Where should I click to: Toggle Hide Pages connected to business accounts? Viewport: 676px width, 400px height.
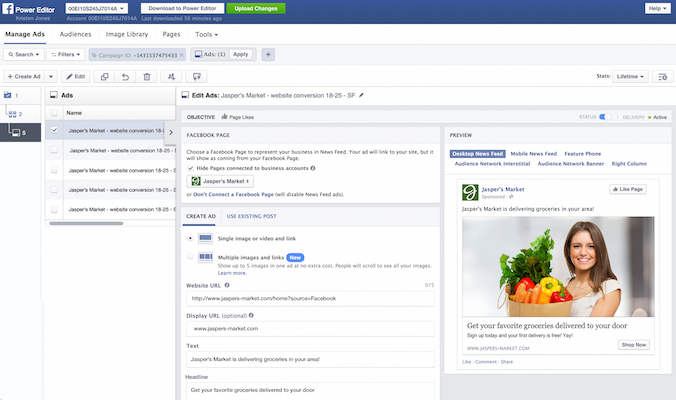tap(191, 168)
